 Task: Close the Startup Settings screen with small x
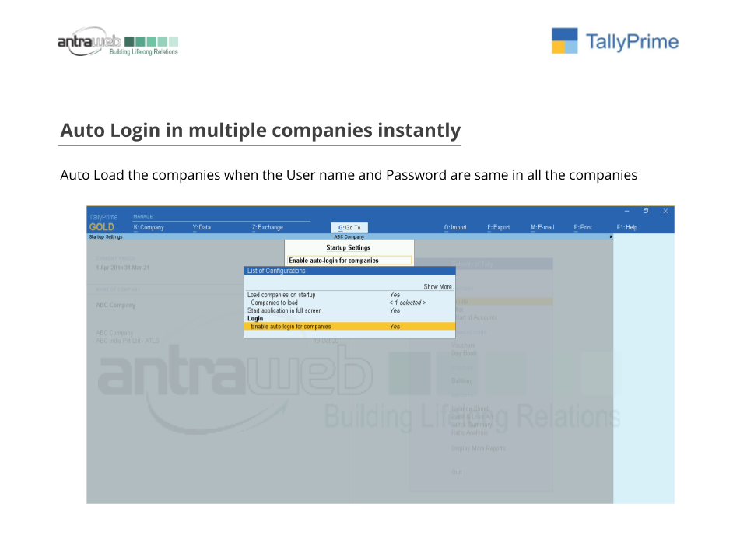tap(611, 236)
